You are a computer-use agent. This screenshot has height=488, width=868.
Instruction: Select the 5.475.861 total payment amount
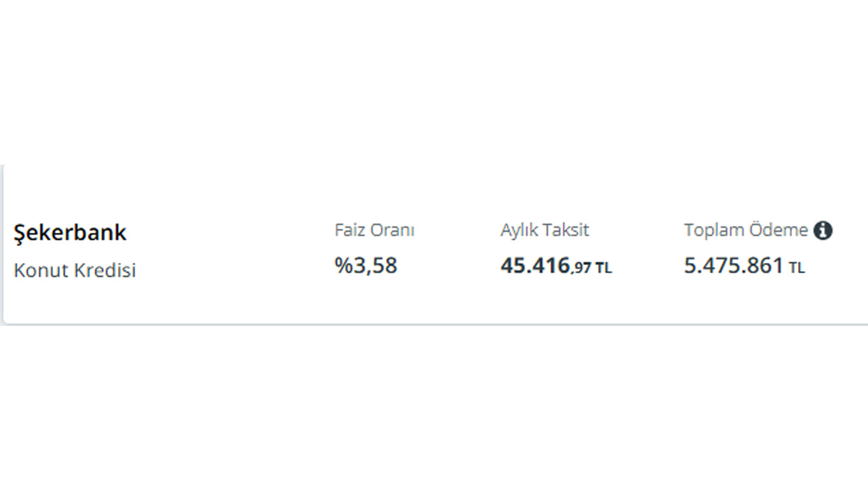(734, 266)
